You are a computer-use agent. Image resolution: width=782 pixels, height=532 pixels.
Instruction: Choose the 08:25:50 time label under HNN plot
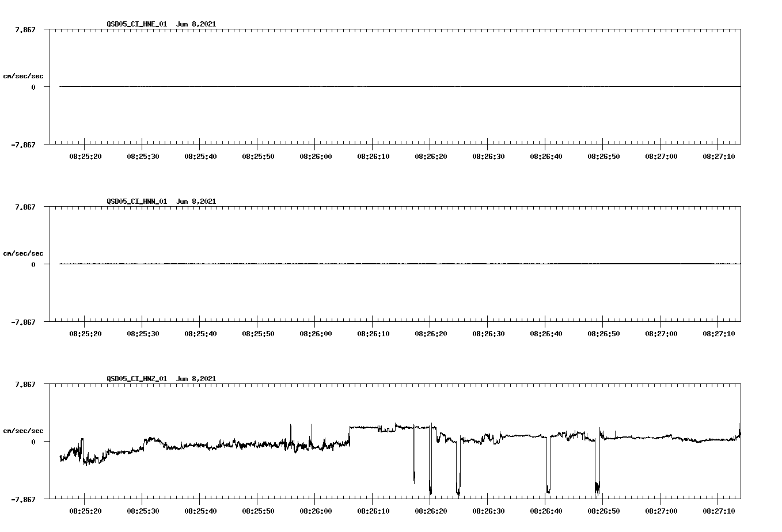click(258, 334)
